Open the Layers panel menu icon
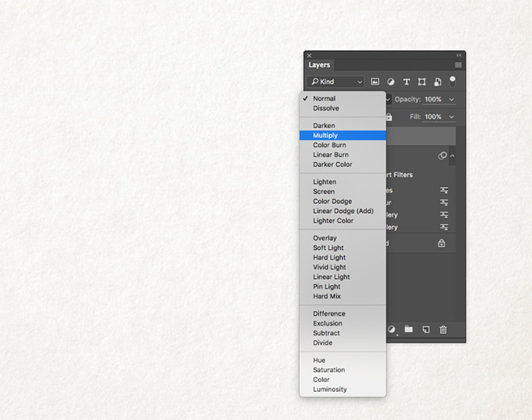This screenshot has height=420, width=532. point(458,64)
